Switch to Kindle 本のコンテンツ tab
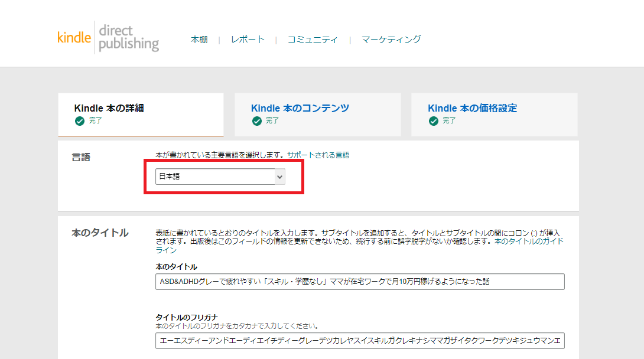This screenshot has width=644, height=359. click(x=317, y=114)
